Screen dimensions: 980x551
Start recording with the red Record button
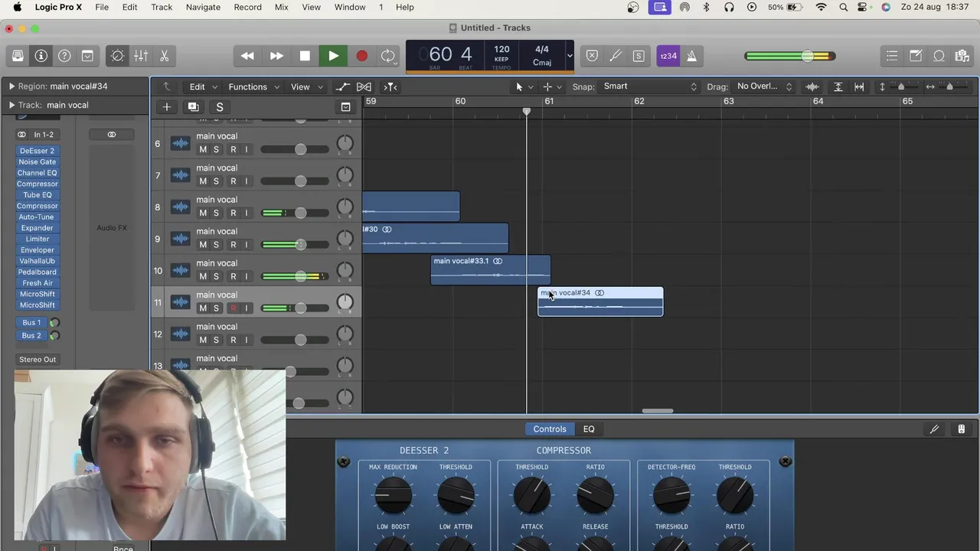[361, 56]
